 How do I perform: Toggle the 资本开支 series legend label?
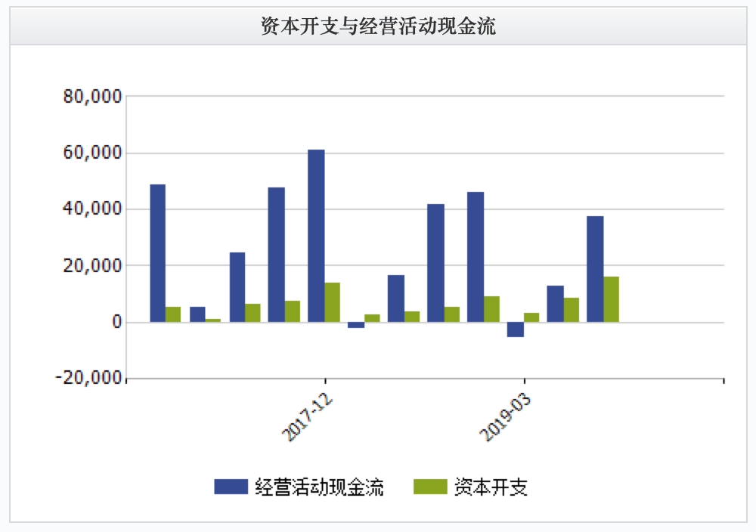click(x=491, y=487)
